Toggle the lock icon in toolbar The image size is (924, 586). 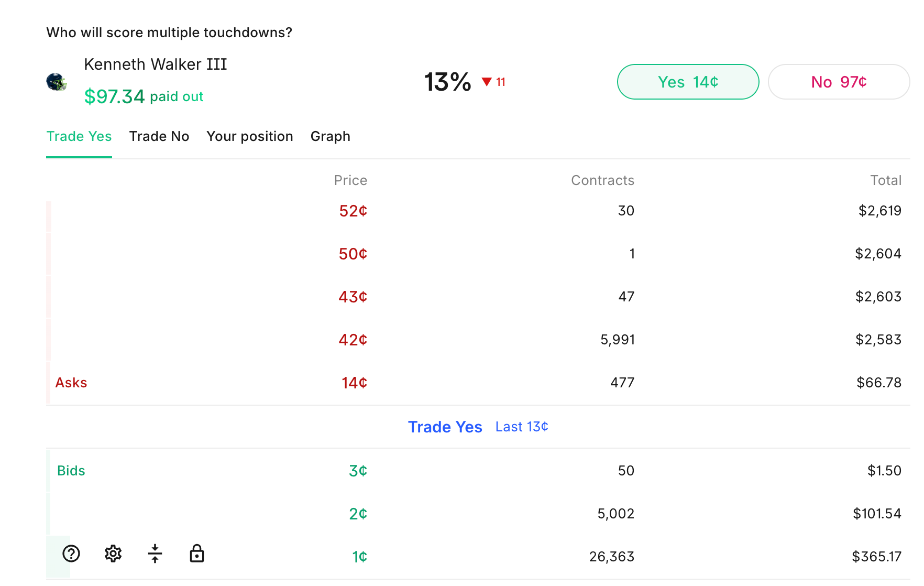coord(197,554)
